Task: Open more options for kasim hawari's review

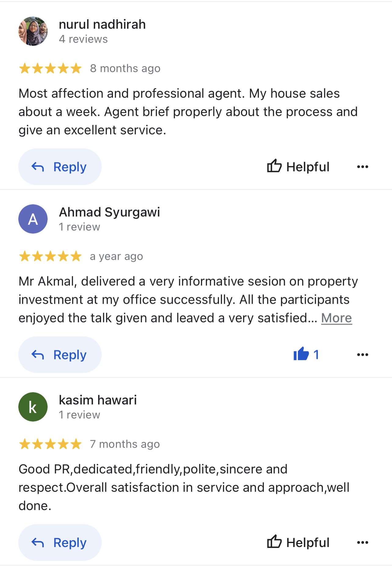Action: pyautogui.click(x=362, y=542)
